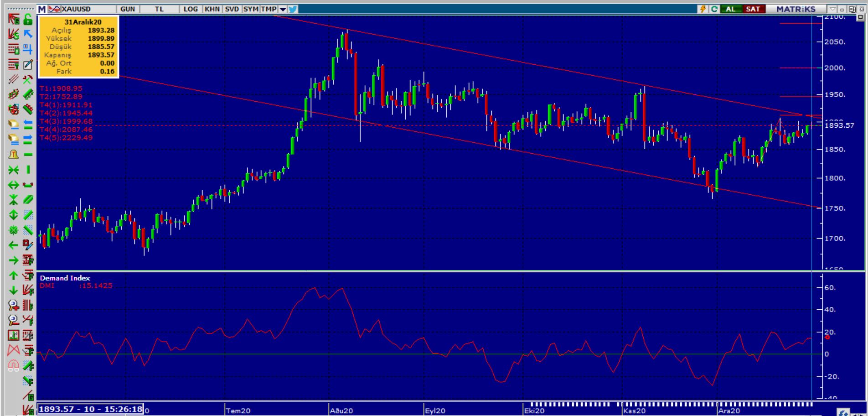Select the green vertical line tool

tap(28, 170)
